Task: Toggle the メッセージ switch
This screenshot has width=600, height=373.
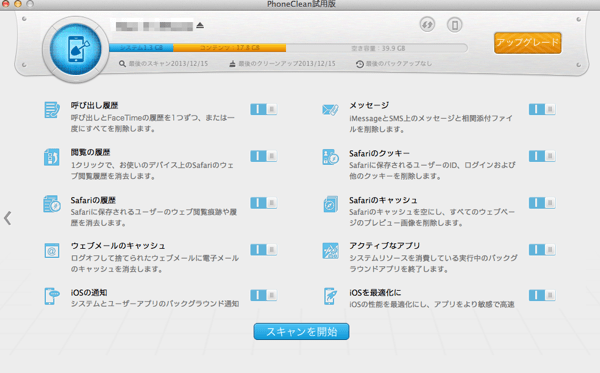Action: pyautogui.click(x=542, y=109)
